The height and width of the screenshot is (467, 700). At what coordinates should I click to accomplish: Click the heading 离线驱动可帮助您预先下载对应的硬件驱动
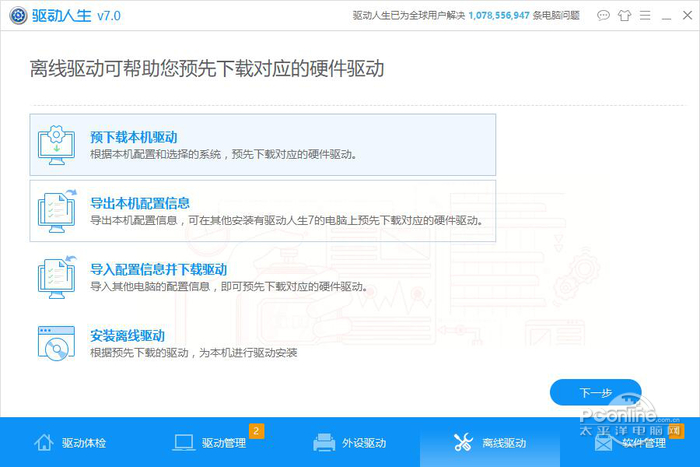pyautogui.click(x=207, y=69)
